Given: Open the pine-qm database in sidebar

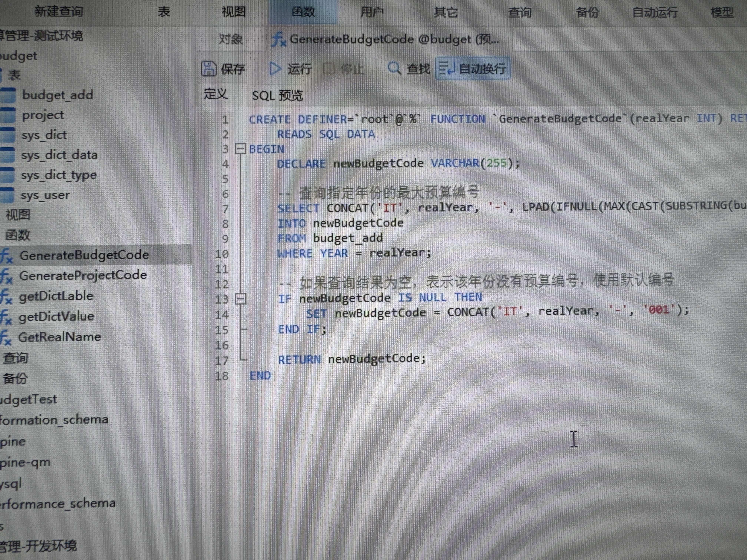Looking at the screenshot, I should [25, 462].
